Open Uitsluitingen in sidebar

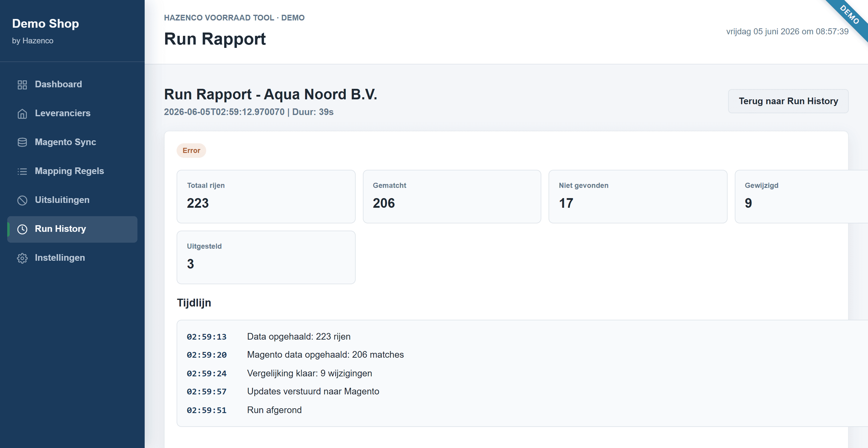tap(72, 200)
